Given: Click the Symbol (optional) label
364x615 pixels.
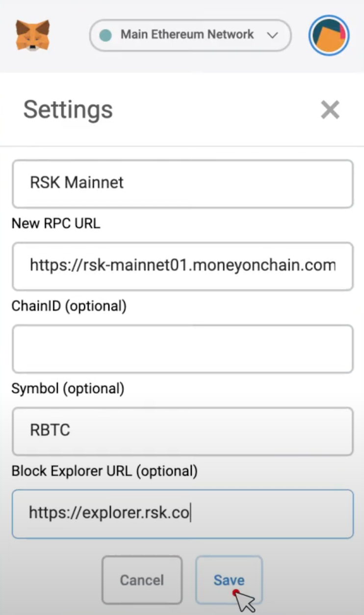Looking at the screenshot, I should (68, 389).
